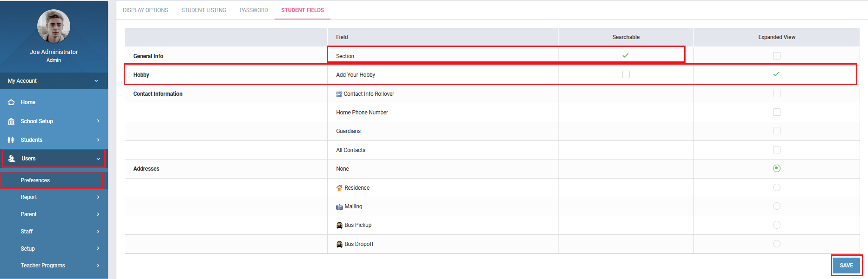Click the School Setup building icon
Screen dimensions: 868x279
coord(11,121)
